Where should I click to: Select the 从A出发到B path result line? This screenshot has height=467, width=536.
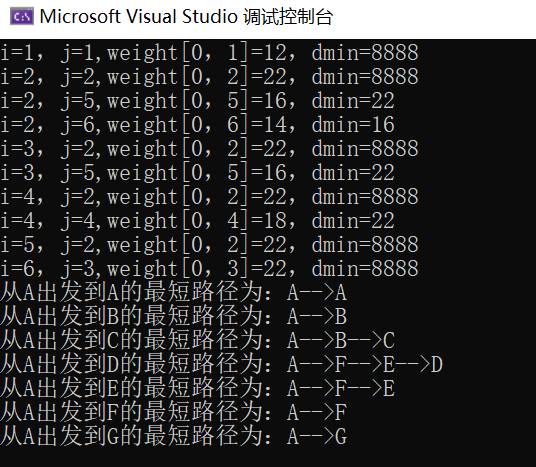pyautogui.click(x=173, y=317)
